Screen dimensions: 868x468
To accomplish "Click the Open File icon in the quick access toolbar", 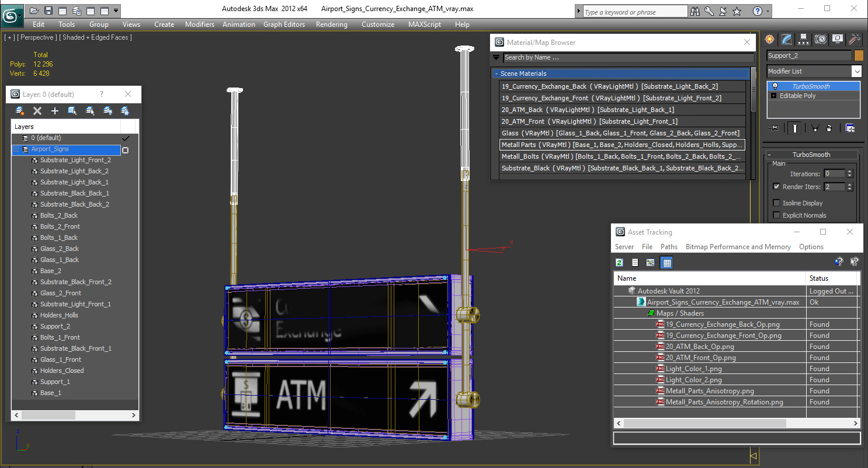I will click(34, 11).
